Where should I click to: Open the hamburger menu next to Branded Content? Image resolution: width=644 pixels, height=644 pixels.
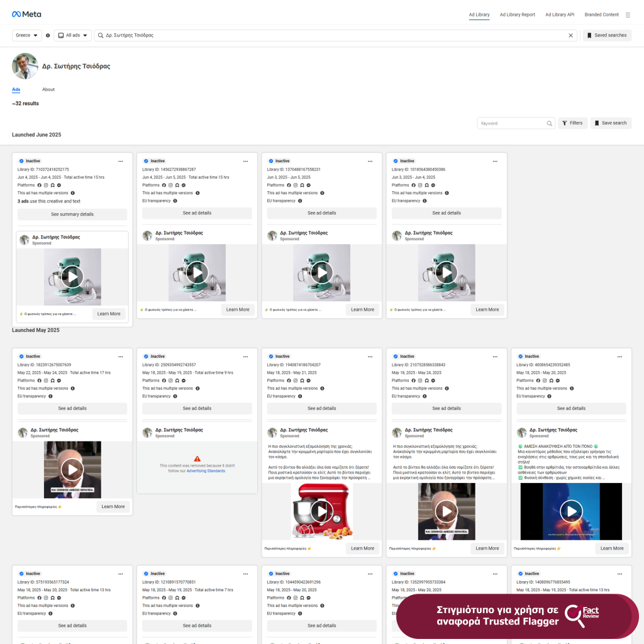click(627, 14)
